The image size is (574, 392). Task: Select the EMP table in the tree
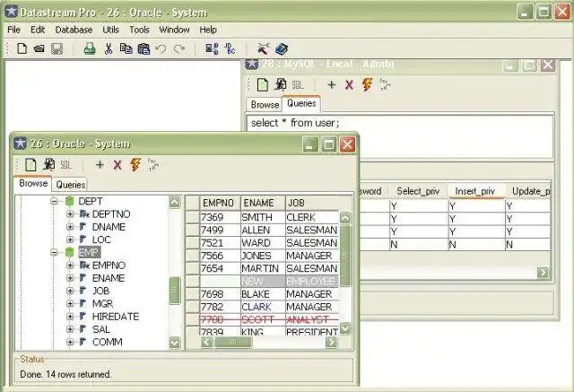[x=89, y=252]
